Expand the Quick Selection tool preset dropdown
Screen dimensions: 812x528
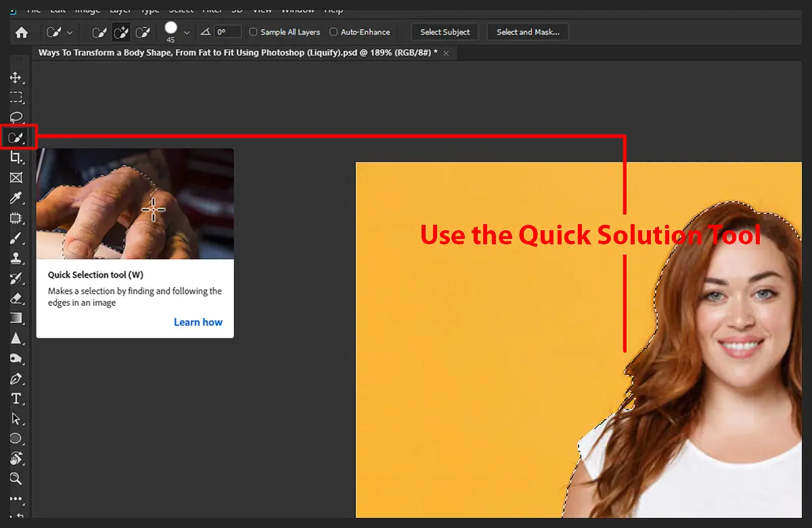click(x=68, y=32)
